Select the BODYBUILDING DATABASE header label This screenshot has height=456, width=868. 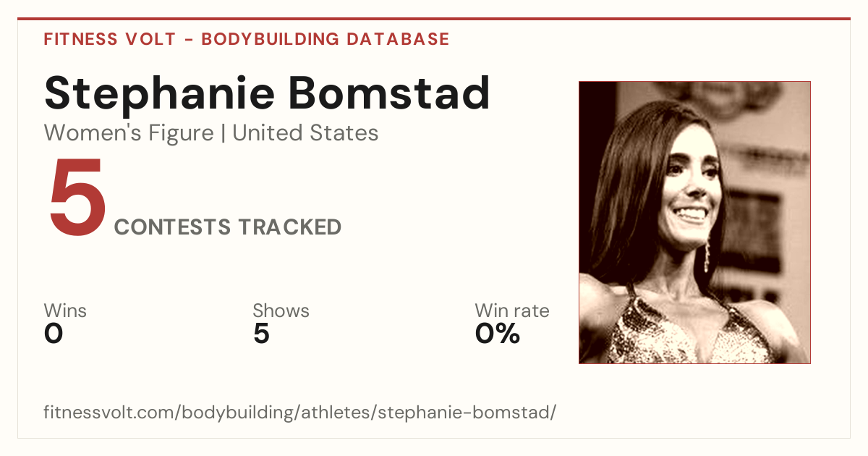pyautogui.click(x=325, y=39)
